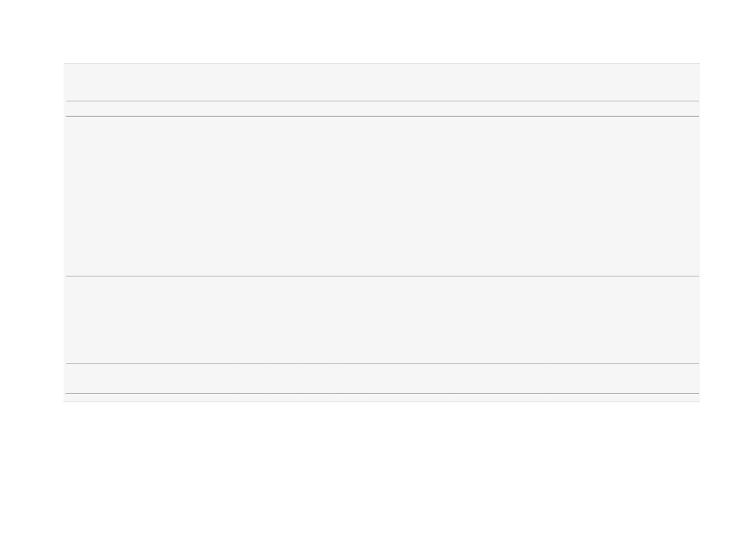Click the last-column cell of the medium row
Image resolution: width=756 pixels, height=534 pixels.
tap(624, 320)
